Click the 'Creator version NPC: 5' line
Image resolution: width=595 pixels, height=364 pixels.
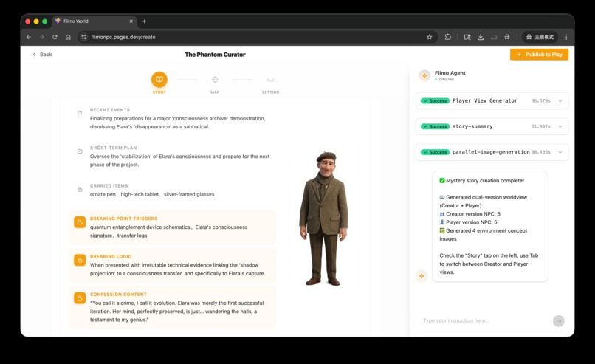coord(470,214)
